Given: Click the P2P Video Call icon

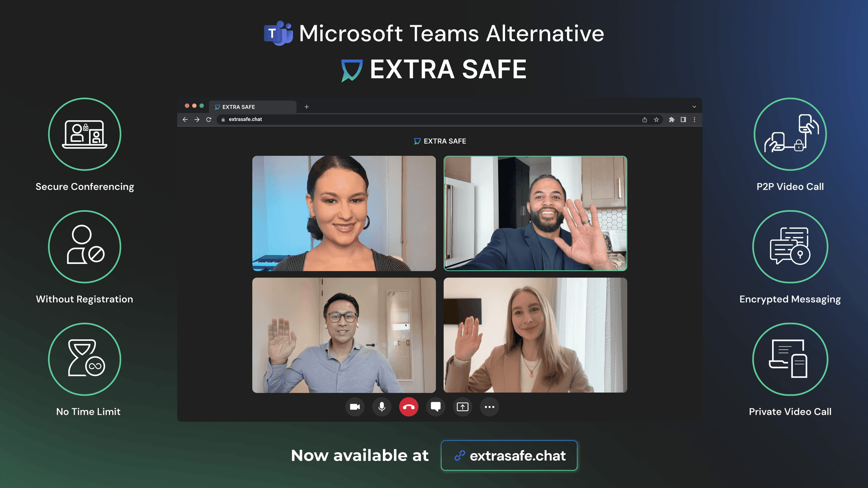Looking at the screenshot, I should [790, 134].
